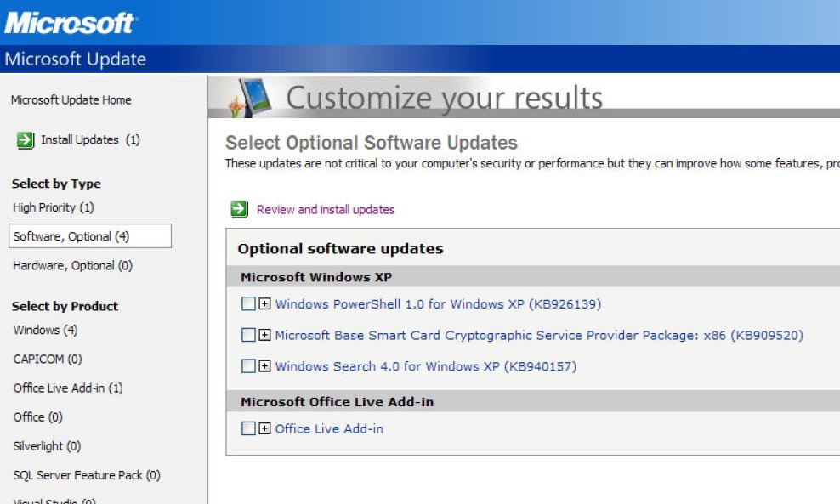The image size is (840, 504).
Task: Open Microsoft Update Home
Action: click(71, 100)
